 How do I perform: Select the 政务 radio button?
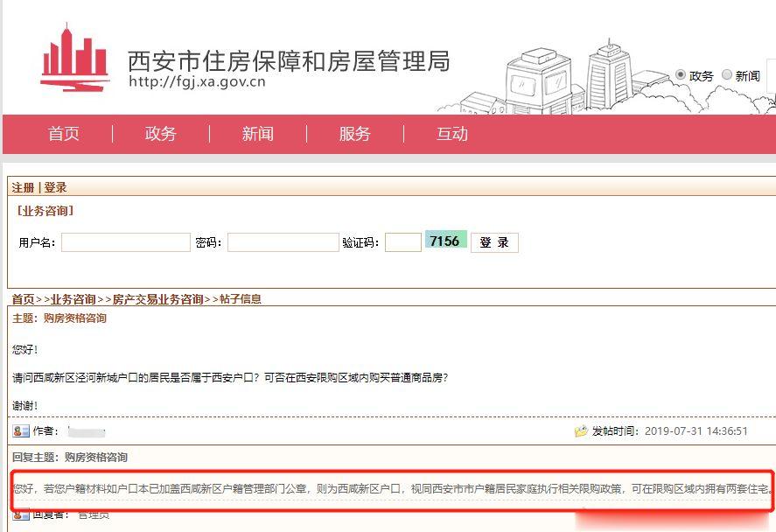click(x=680, y=75)
